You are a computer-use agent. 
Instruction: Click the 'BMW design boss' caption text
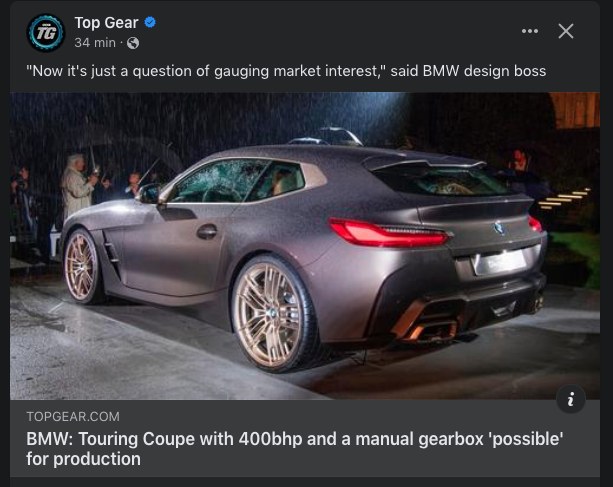[484, 71]
